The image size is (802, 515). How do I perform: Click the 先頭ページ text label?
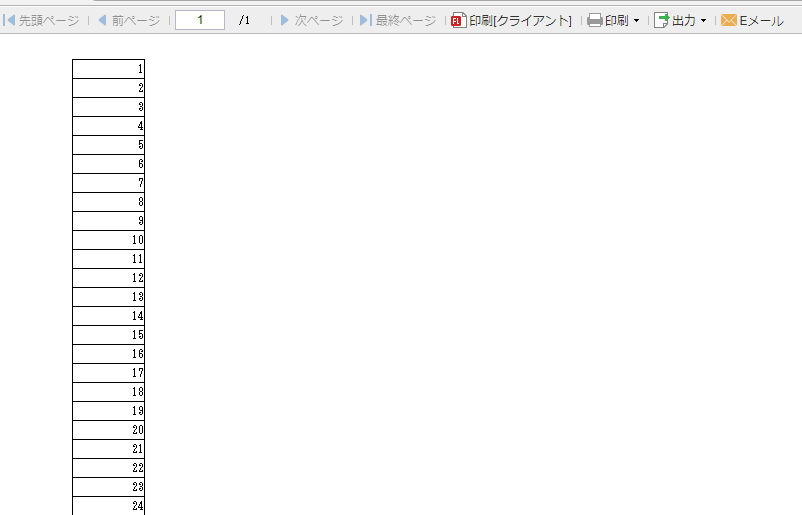point(49,21)
